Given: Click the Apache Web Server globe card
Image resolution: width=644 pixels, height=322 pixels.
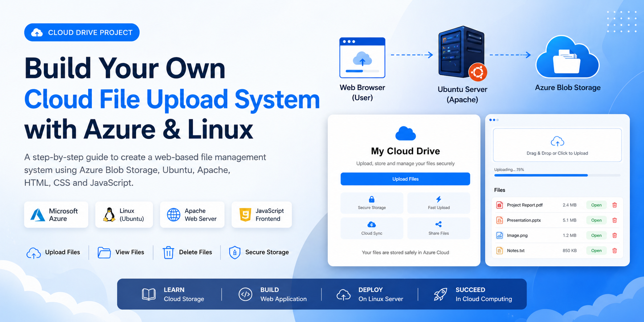Looking at the screenshot, I should 192,215.
